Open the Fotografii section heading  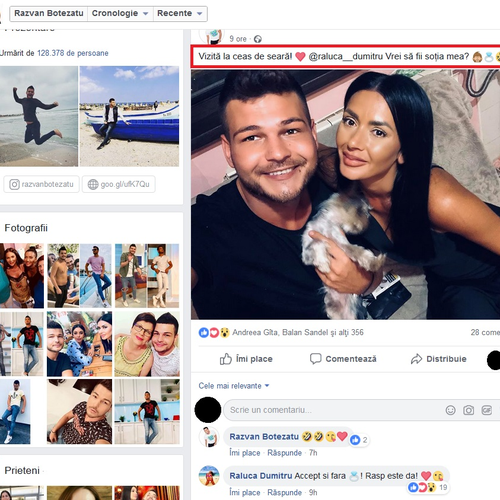26,228
